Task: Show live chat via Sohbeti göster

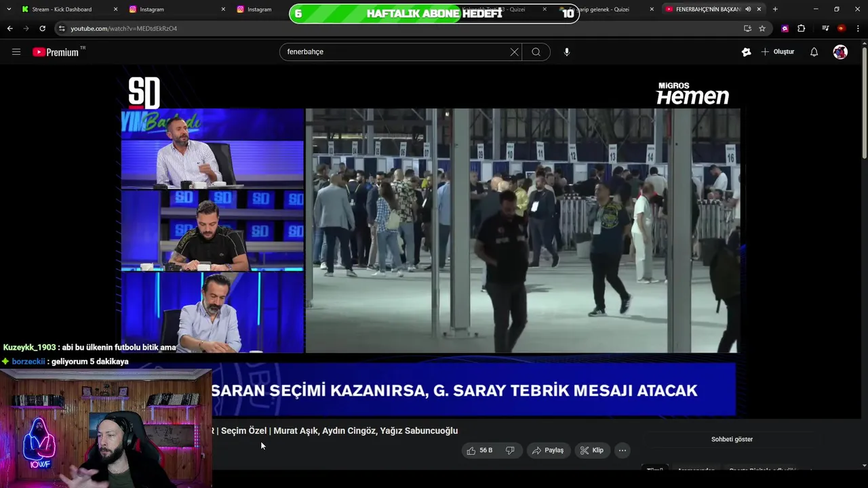Action: pyautogui.click(x=732, y=439)
